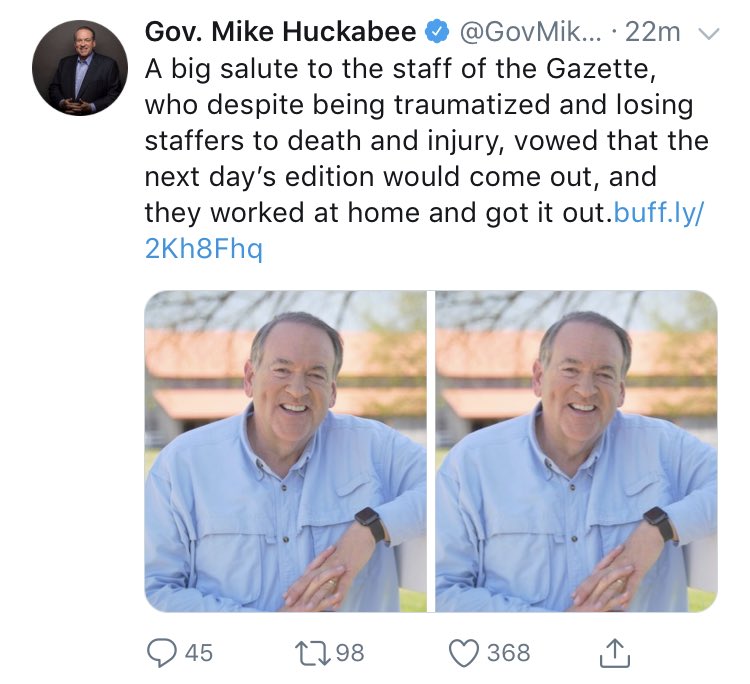This screenshot has width=750, height=684.
Task: Click the 45 replies count
Action: 199,653
